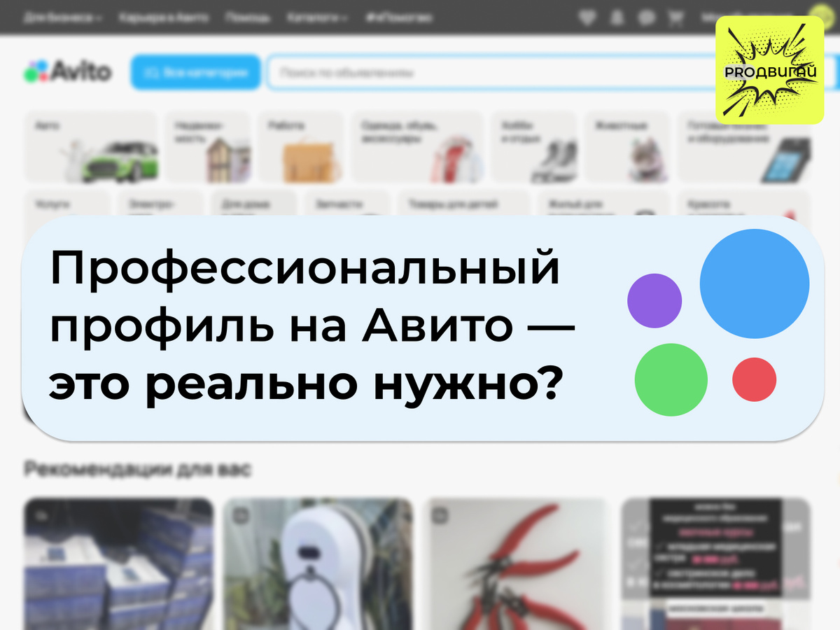Open 'Готовый бизнес и оборудование' category card
Screen dimensions: 840x630
tap(745, 146)
